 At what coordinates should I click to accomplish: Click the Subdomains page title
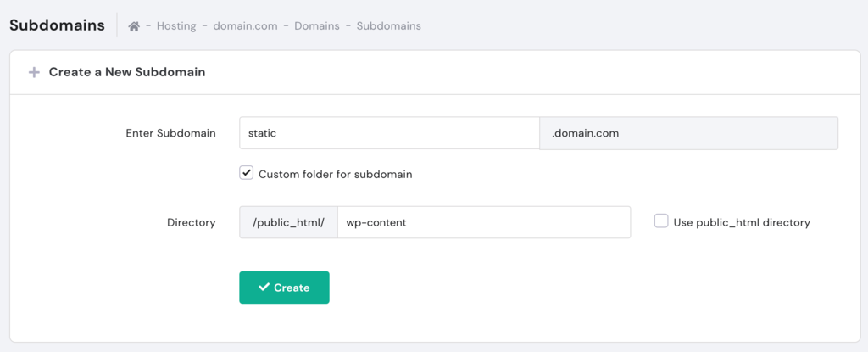(57, 25)
